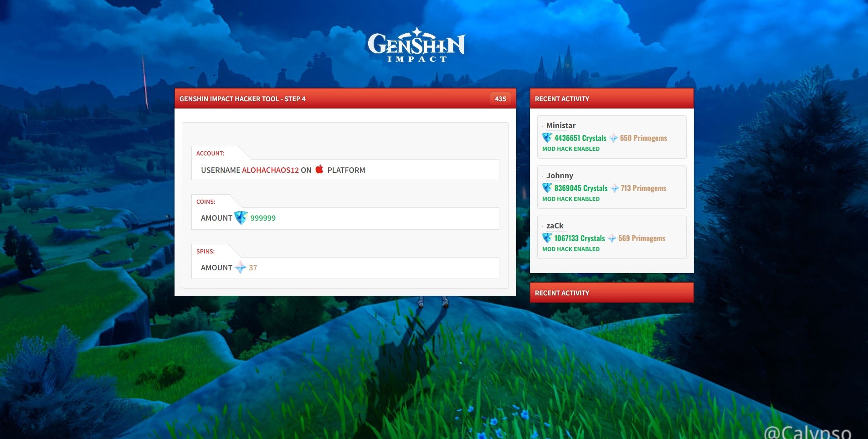
Task: Click the Johnny name
Action: [x=560, y=176]
